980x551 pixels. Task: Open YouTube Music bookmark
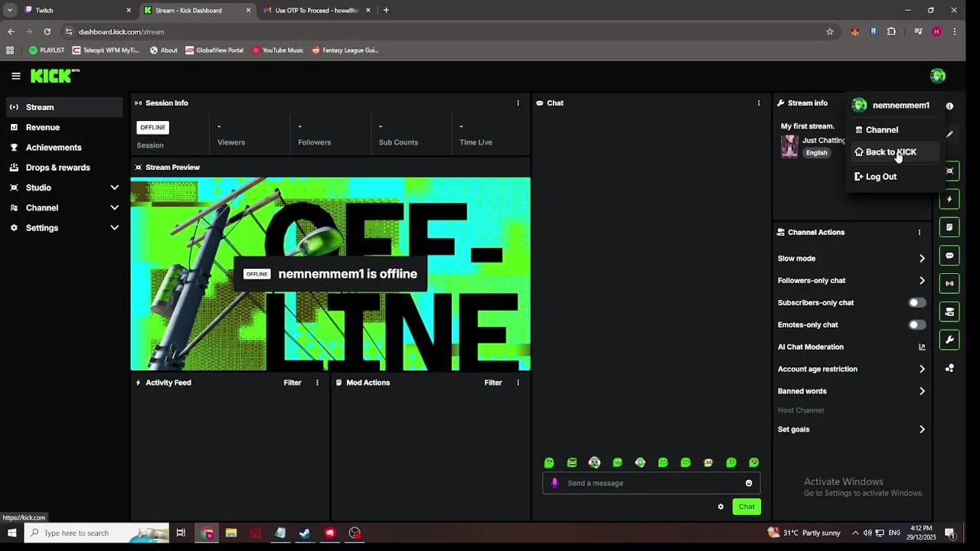point(278,51)
